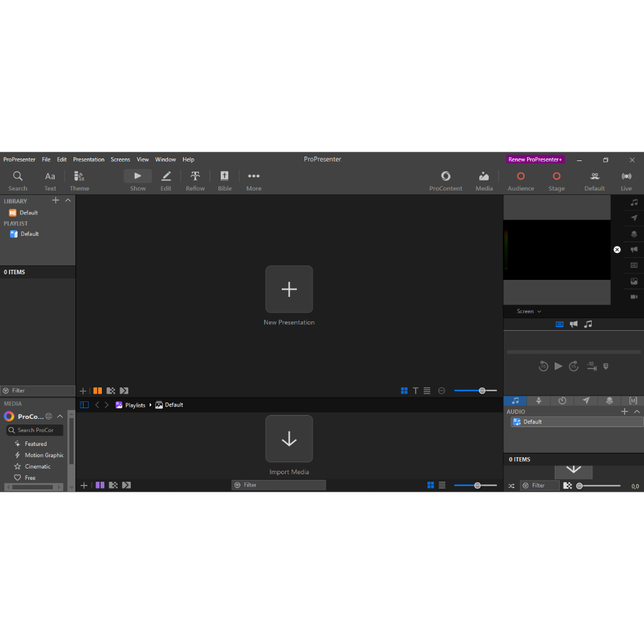This screenshot has width=644, height=644.
Task: Clear all layers with the X button
Action: [617, 250]
